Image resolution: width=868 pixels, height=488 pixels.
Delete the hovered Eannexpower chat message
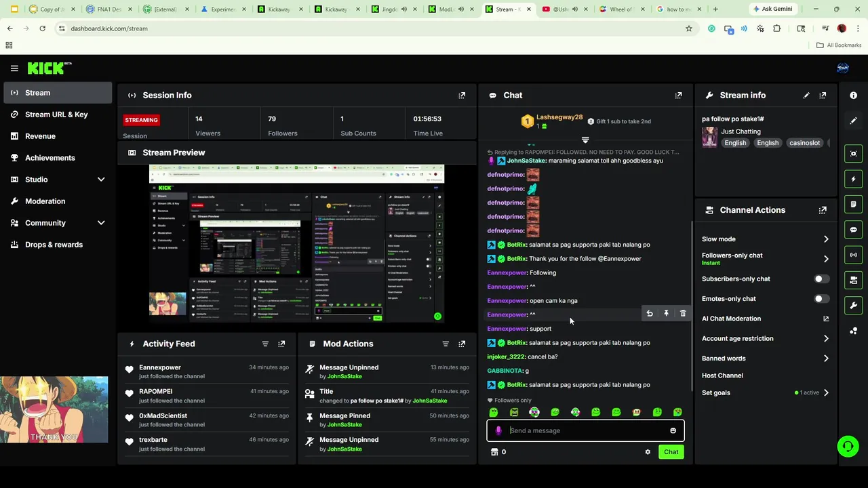(683, 314)
